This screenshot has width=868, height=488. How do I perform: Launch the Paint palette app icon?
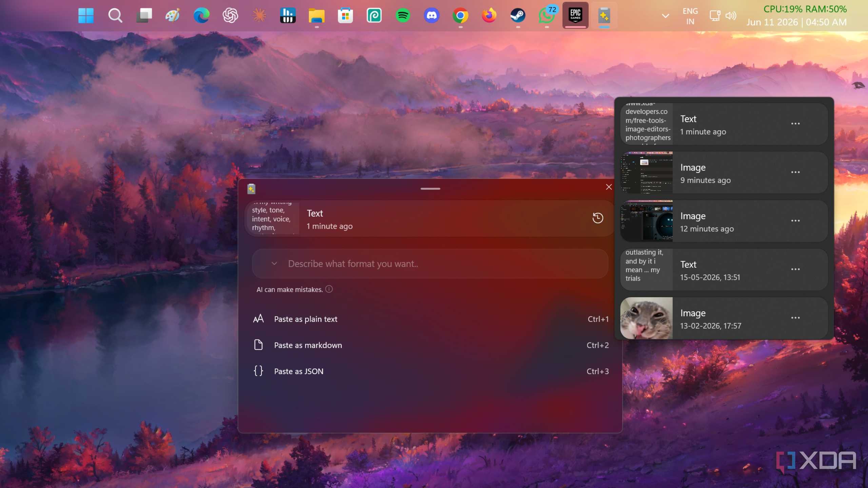(x=173, y=16)
